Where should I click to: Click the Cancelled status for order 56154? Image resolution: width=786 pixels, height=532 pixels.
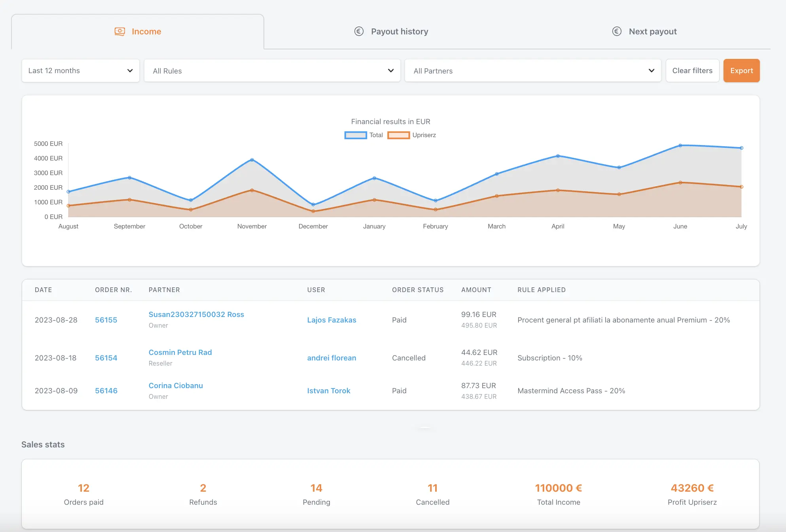(x=409, y=358)
